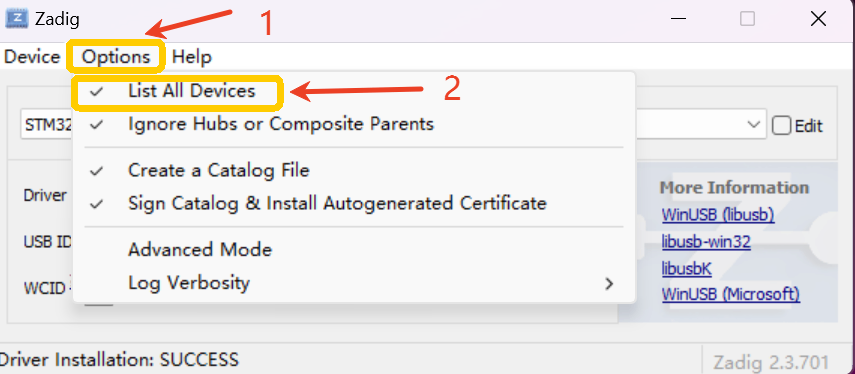
Task: Click the Log Verbosity submenu arrow
Action: [x=609, y=283]
